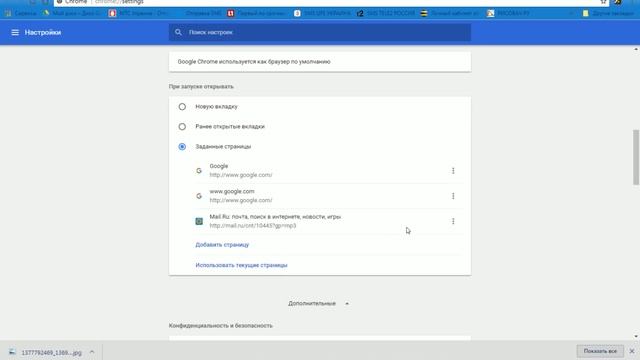Click the Показать все downloads button
The width and height of the screenshot is (640, 360).
(600, 351)
